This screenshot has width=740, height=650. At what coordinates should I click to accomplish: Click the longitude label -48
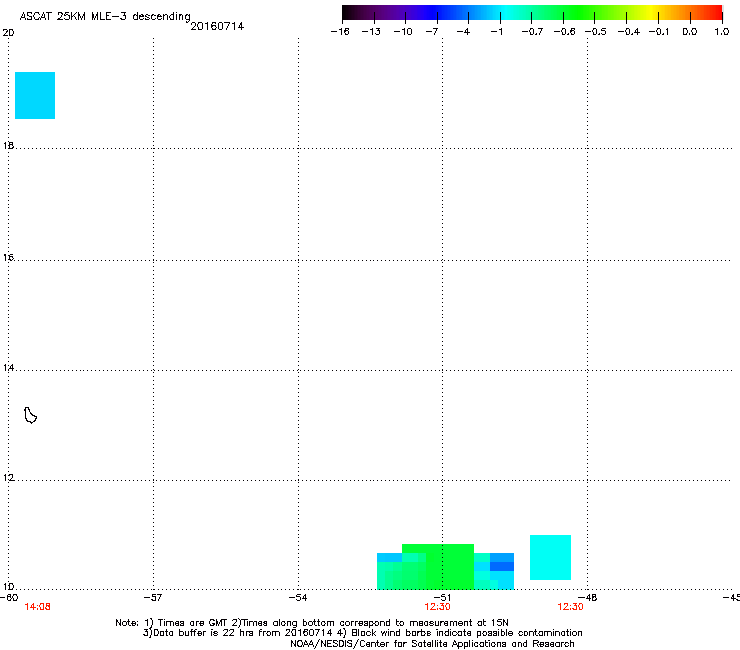(588, 598)
